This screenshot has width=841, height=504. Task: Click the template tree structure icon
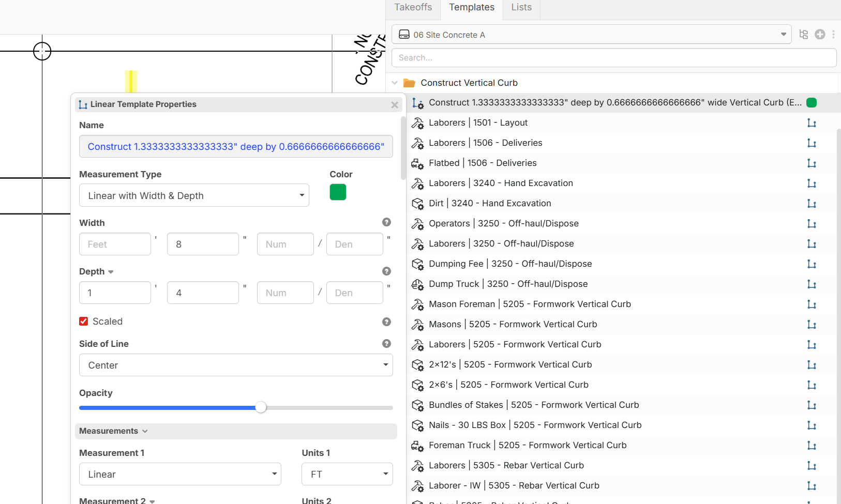pos(803,35)
